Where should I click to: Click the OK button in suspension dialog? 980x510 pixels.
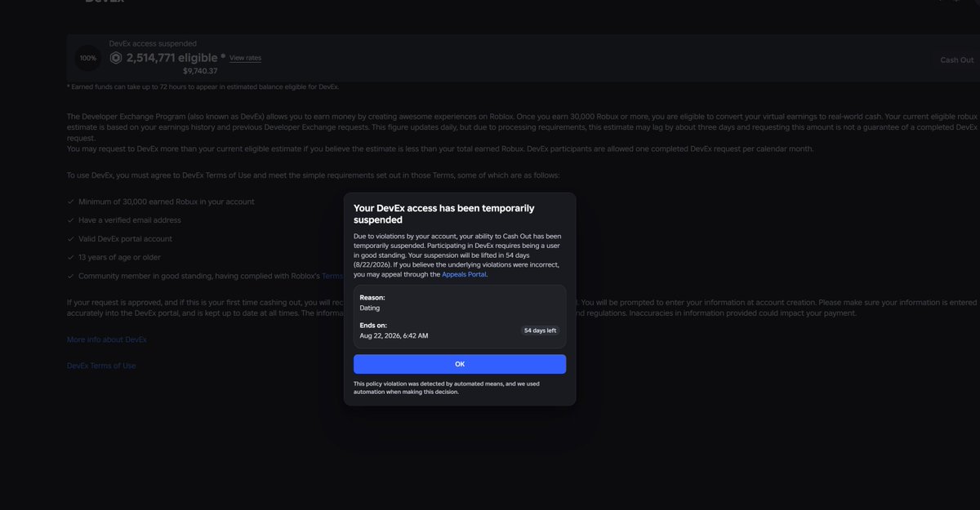[x=460, y=364]
